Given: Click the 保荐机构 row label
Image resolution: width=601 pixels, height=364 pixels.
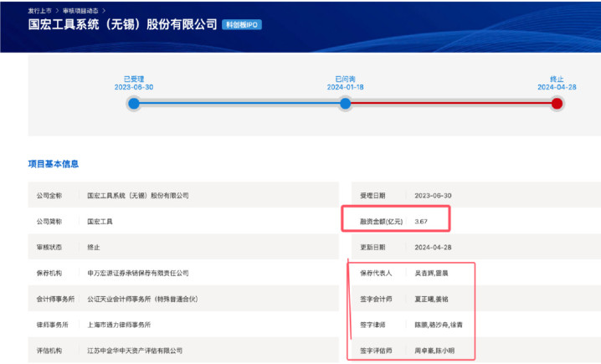Looking at the screenshot, I should click(x=49, y=273).
